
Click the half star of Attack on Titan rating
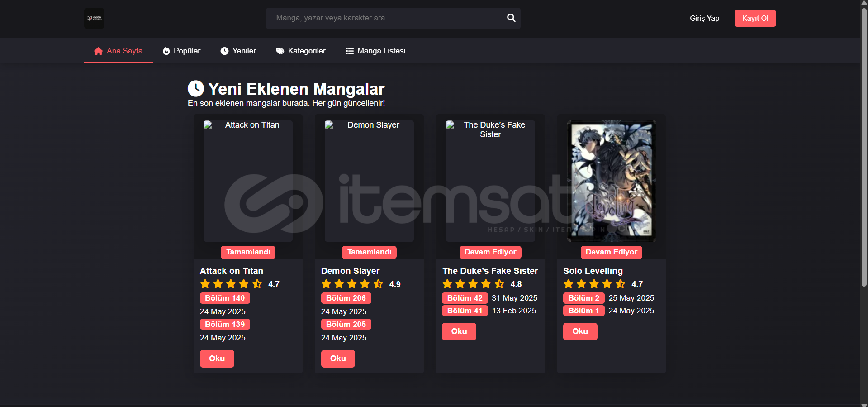pos(257,284)
